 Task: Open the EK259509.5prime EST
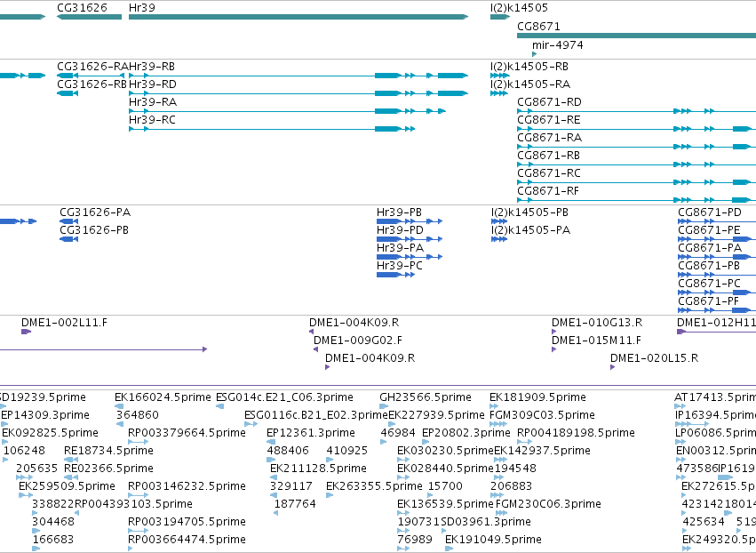(x=26, y=495)
